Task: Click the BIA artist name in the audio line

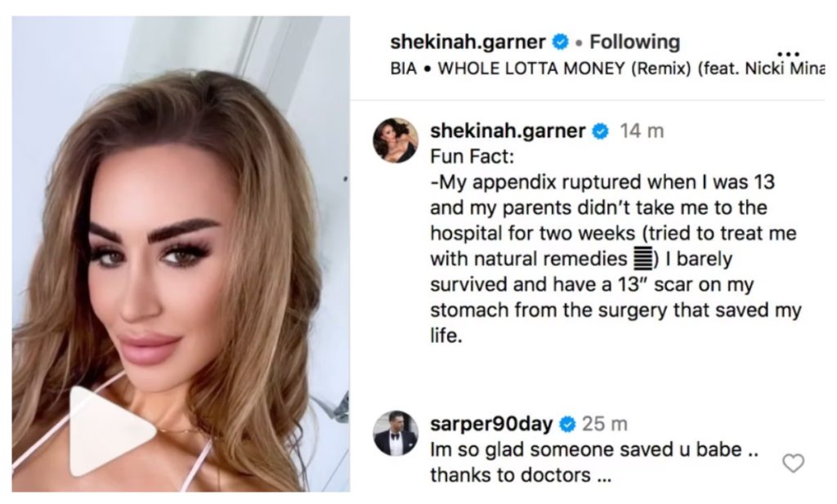Action: coord(403,69)
